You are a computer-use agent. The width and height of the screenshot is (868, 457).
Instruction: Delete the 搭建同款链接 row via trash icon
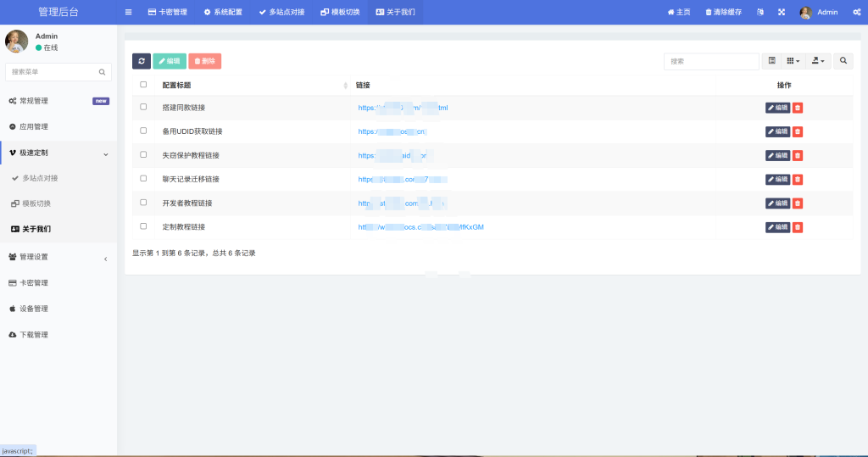tap(798, 108)
